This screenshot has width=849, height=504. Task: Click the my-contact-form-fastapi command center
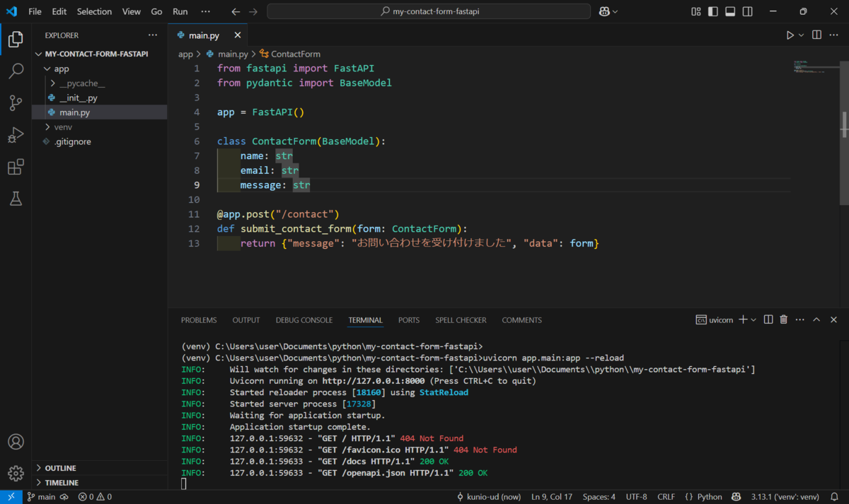[x=427, y=11]
